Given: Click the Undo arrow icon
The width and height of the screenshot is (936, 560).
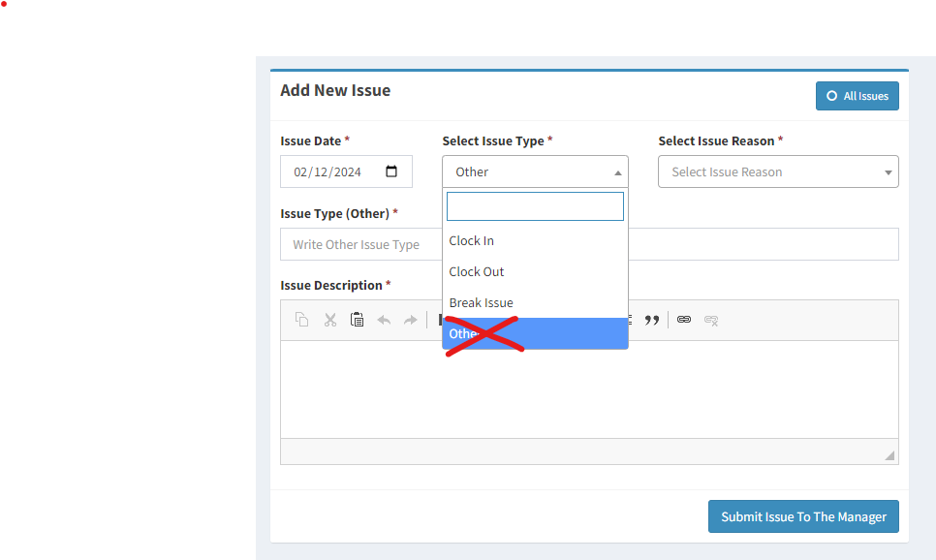Looking at the screenshot, I should pyautogui.click(x=384, y=320).
